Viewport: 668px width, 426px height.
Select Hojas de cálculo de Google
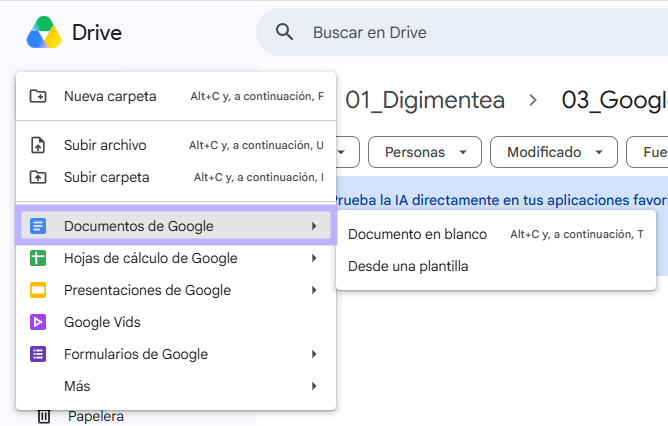(x=176, y=258)
